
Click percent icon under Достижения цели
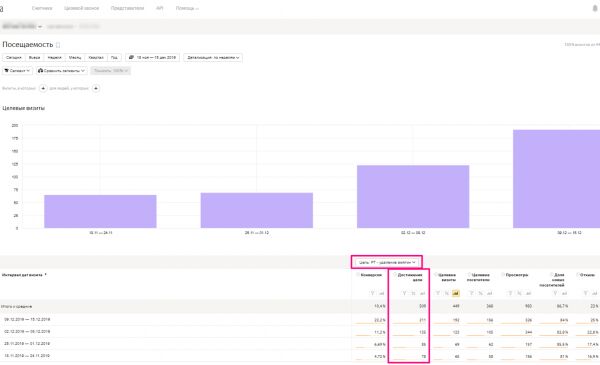pyautogui.click(x=413, y=293)
